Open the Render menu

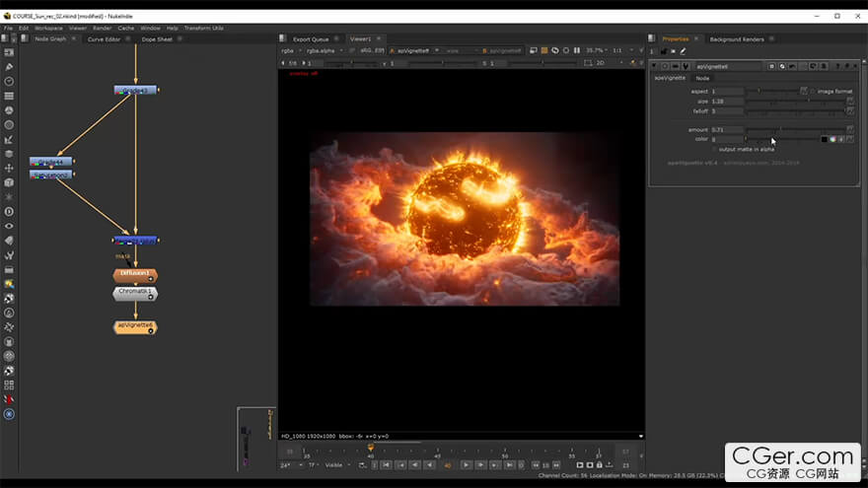click(102, 28)
